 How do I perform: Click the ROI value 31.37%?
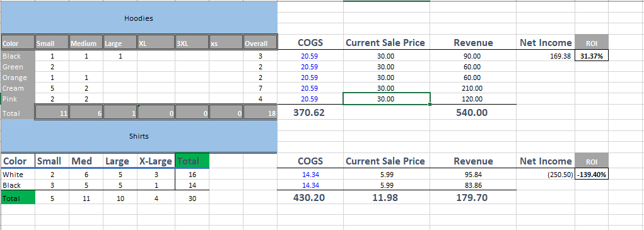[592, 56]
